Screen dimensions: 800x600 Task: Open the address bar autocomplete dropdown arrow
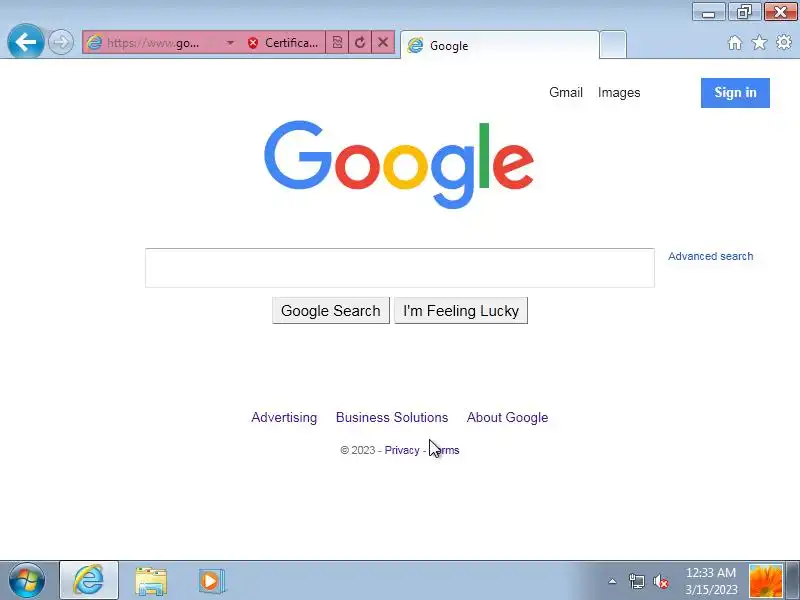pos(230,42)
